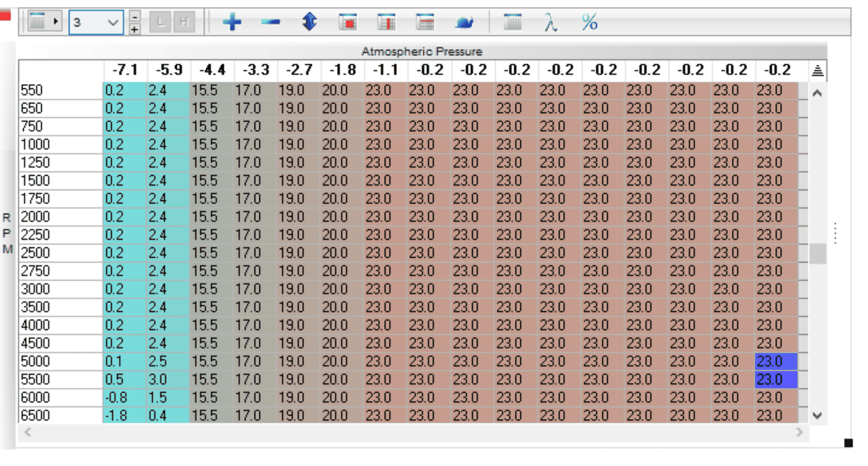
Task: Select the -5.9 column header
Action: [169, 70]
